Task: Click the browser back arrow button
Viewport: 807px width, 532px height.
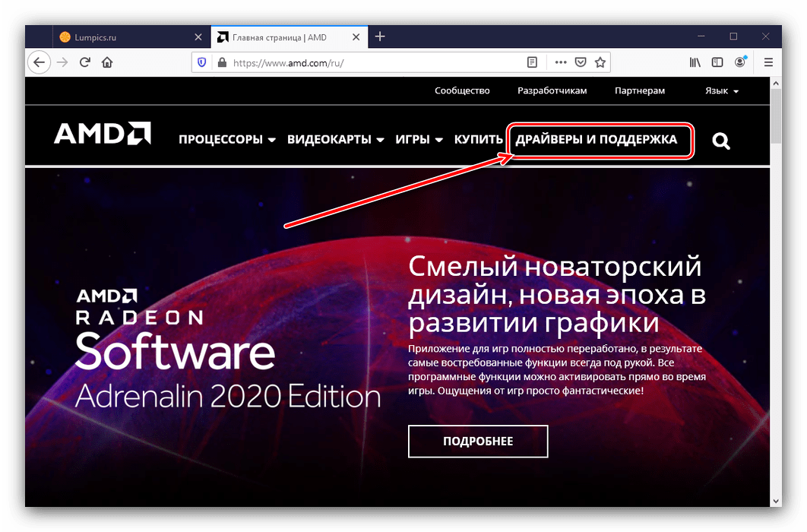Action: click(40, 62)
